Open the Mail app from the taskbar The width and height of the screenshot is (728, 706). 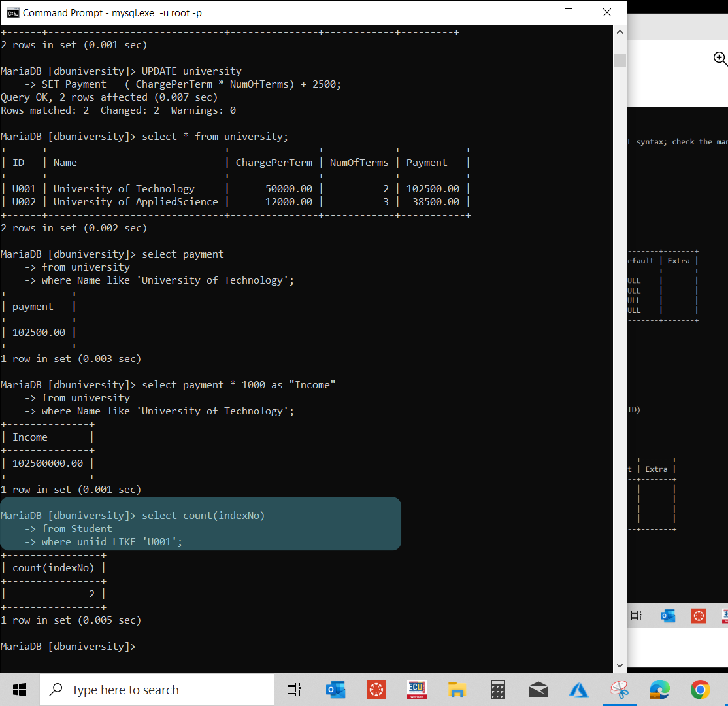click(x=538, y=689)
